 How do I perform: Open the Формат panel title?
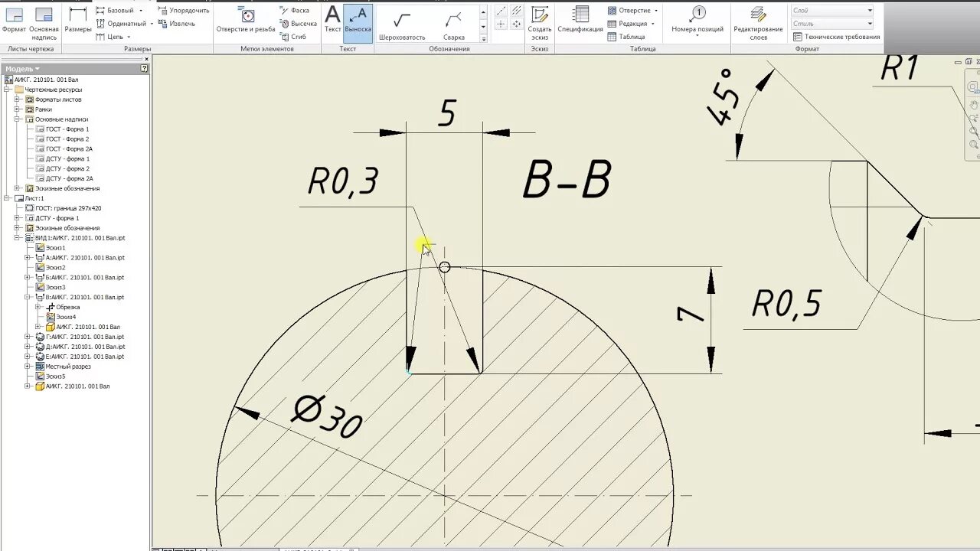pyautogui.click(x=807, y=49)
